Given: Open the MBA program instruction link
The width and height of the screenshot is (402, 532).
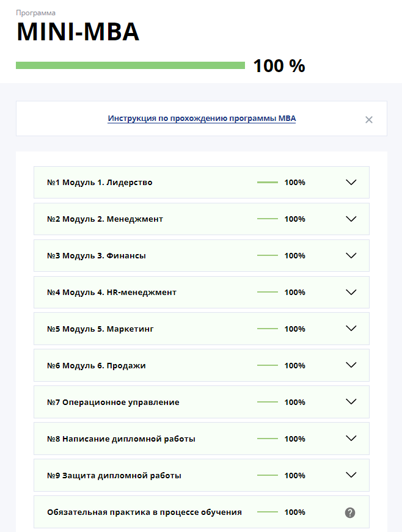Looking at the screenshot, I should tap(202, 118).
